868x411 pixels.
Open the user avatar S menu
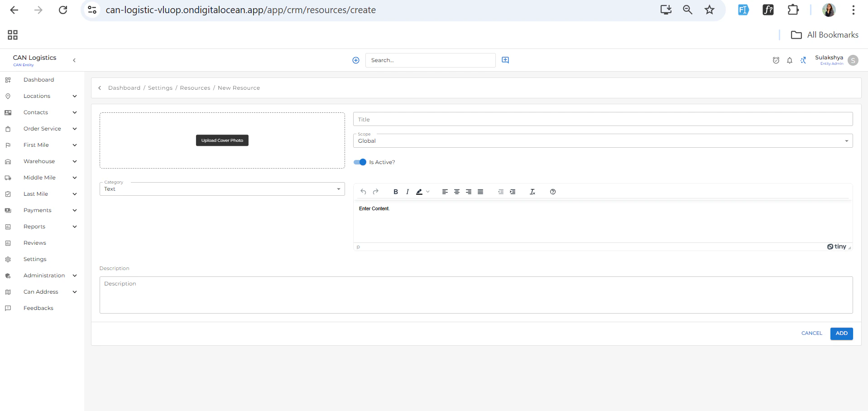[853, 60]
